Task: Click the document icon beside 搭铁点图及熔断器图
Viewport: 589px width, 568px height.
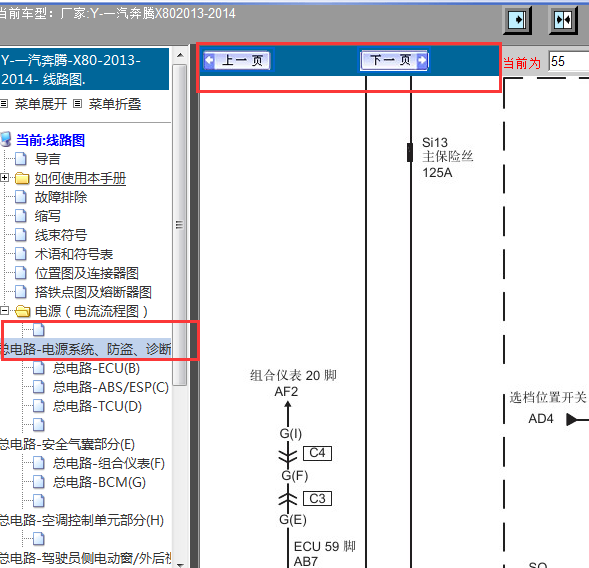Action: click(x=21, y=292)
